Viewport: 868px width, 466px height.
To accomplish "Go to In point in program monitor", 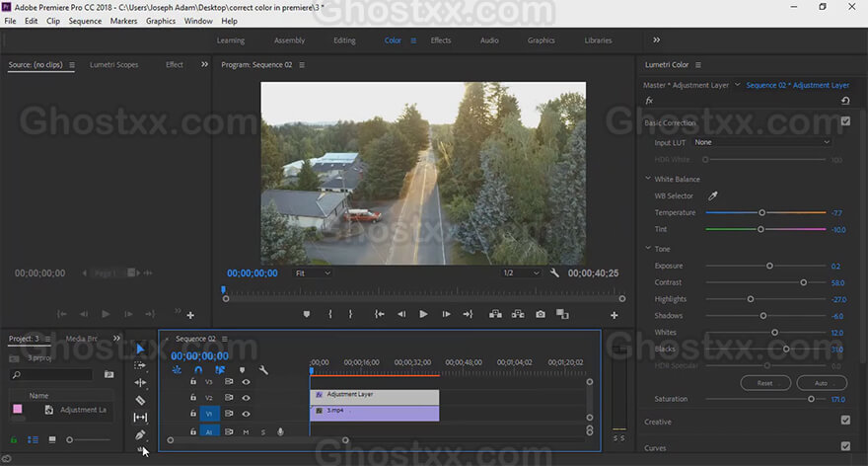I will click(x=379, y=314).
